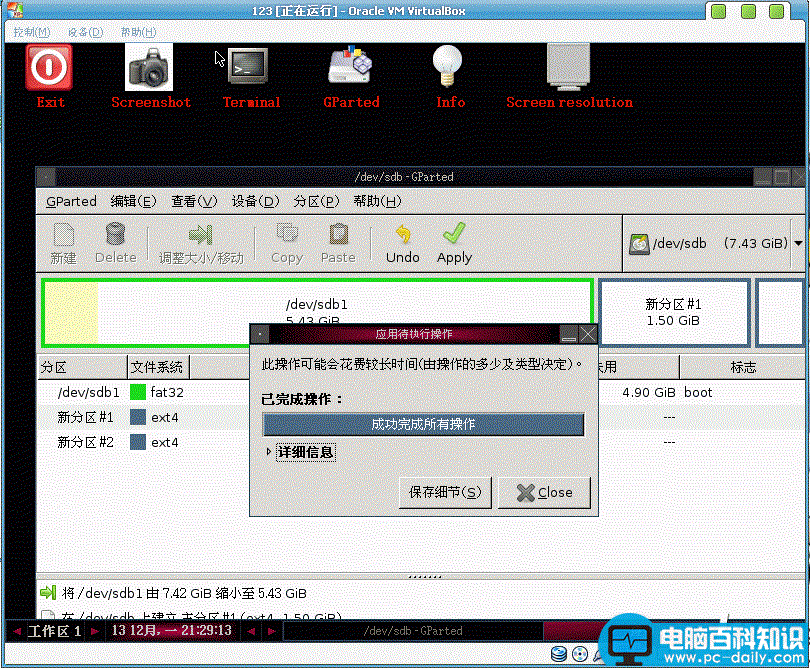
Task: Click the completed operations progress bar
Action: point(423,424)
